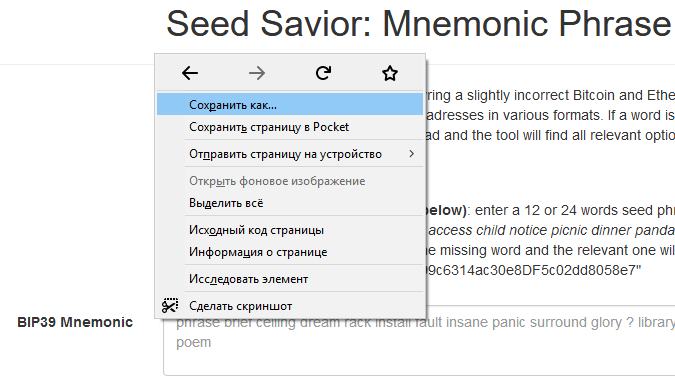This screenshot has height=382, width=675.
Task: Expand submenu chevron next to 'Отправить страницу на устройство'
Action: pyautogui.click(x=412, y=154)
